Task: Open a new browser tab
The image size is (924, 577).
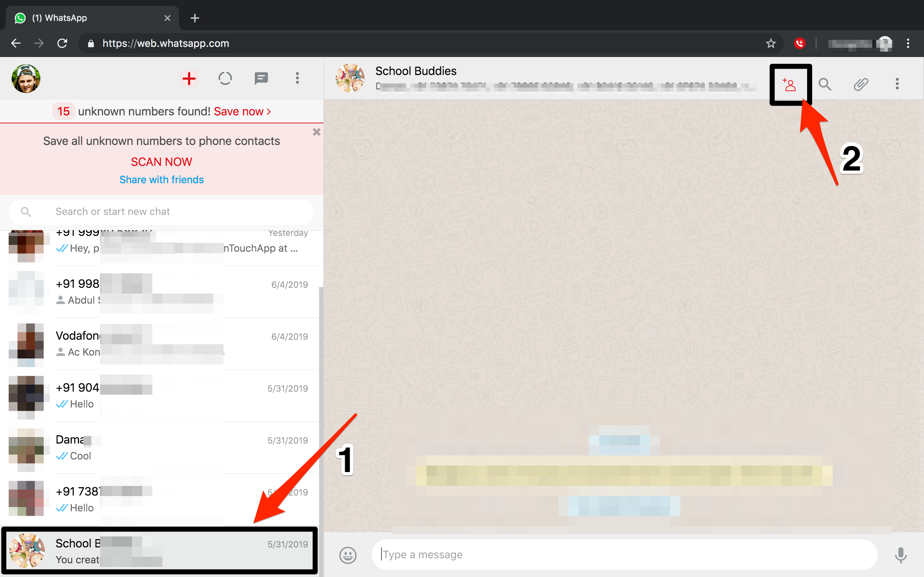Action: click(195, 18)
